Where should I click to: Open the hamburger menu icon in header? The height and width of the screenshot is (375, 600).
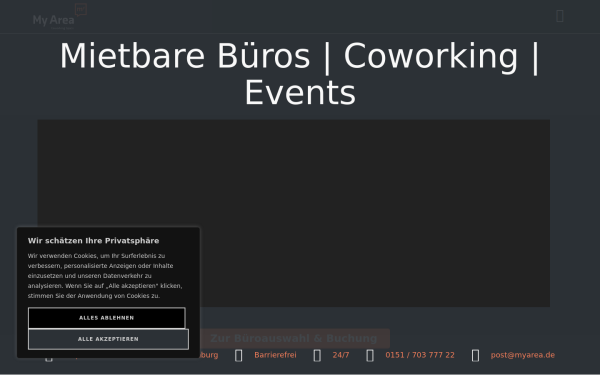coord(559,16)
